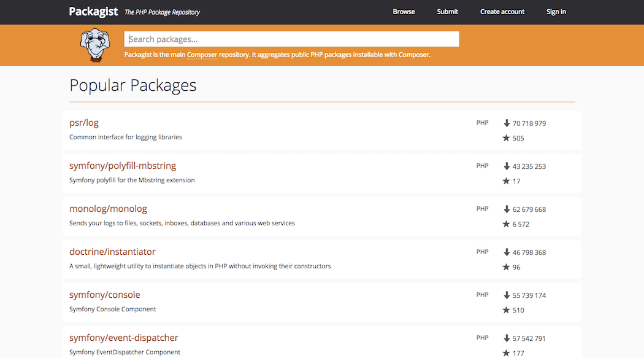Open the Sign in link

tap(556, 12)
